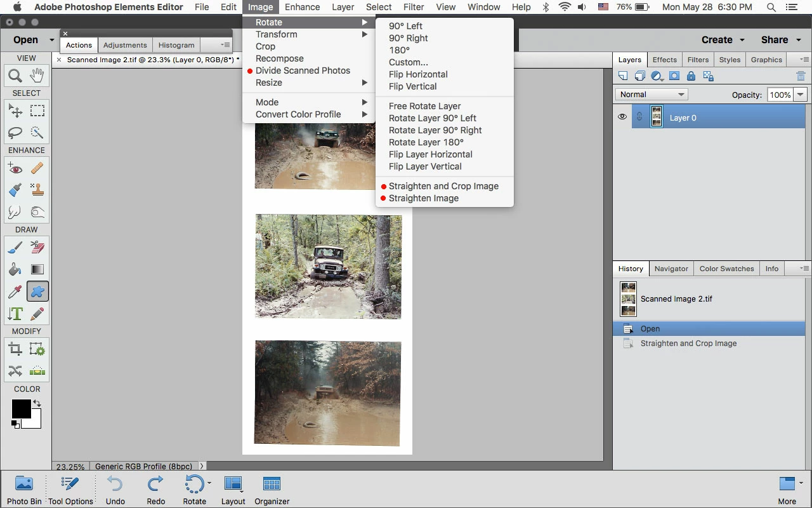This screenshot has width=812, height=508.
Task: Select the Quick Selection tool
Action: tap(37, 133)
